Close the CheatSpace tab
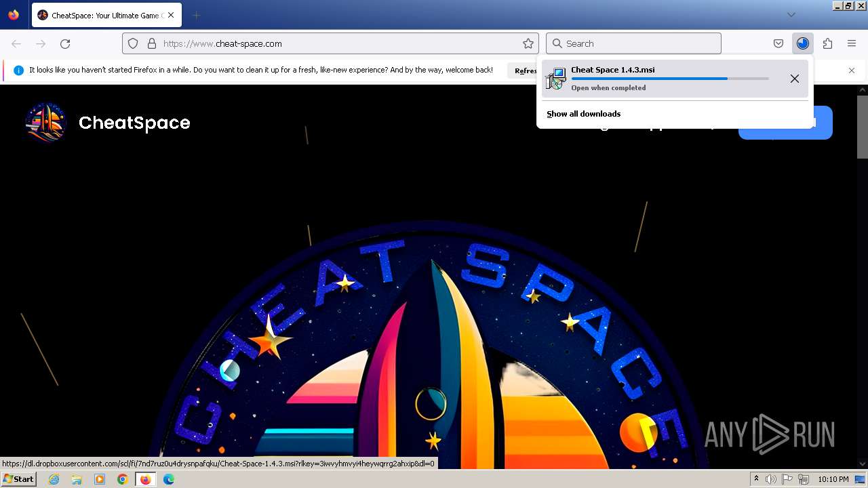The height and width of the screenshot is (488, 868). point(170,15)
